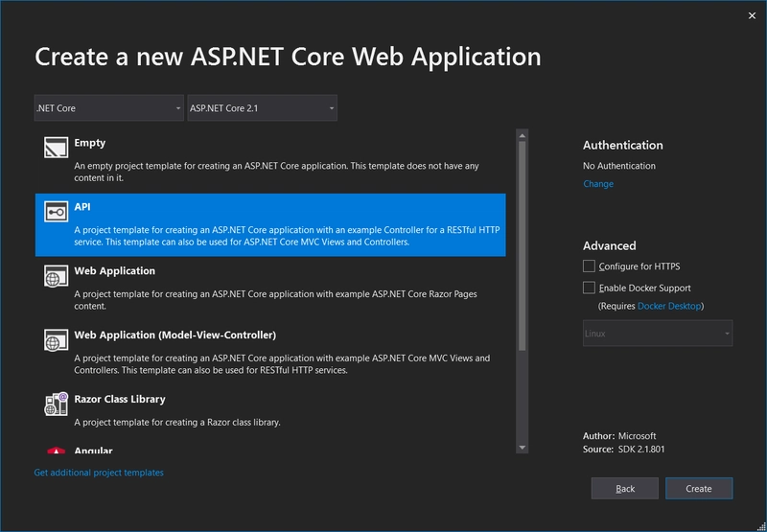This screenshot has height=532, width=767.
Task: Click the 'Author: Microsoft' text
Action: pos(619,436)
